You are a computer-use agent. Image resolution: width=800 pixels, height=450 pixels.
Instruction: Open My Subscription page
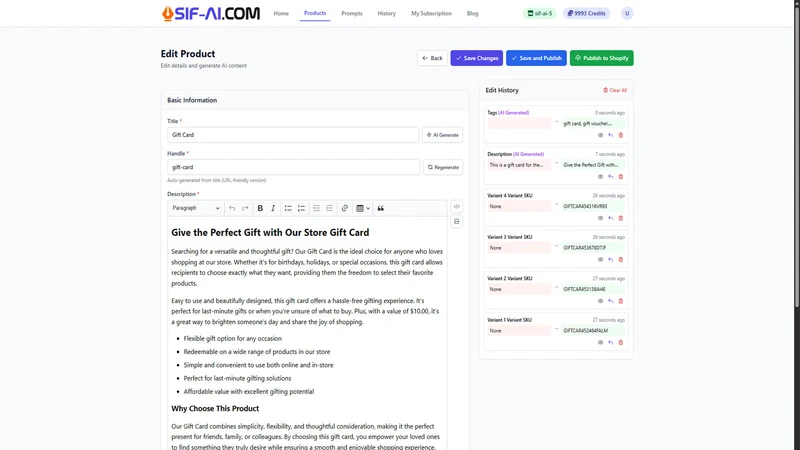coord(432,13)
